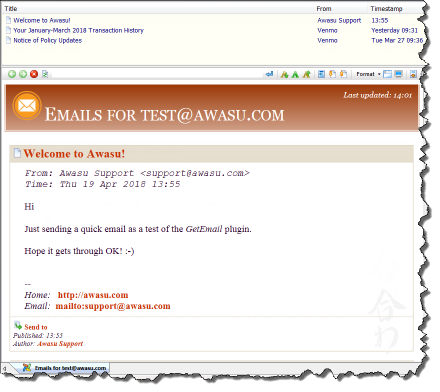The height and width of the screenshot is (392, 440).
Task: Click the Awasu Support author link
Action: [x=60, y=344]
